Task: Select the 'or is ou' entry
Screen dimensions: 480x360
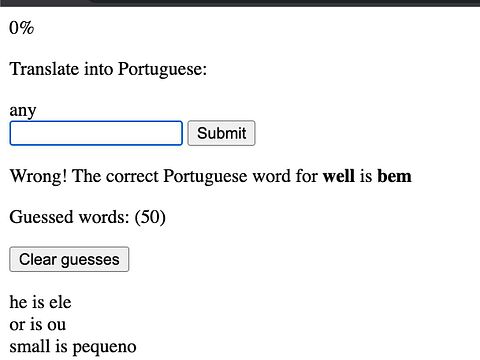Action: coord(38,325)
